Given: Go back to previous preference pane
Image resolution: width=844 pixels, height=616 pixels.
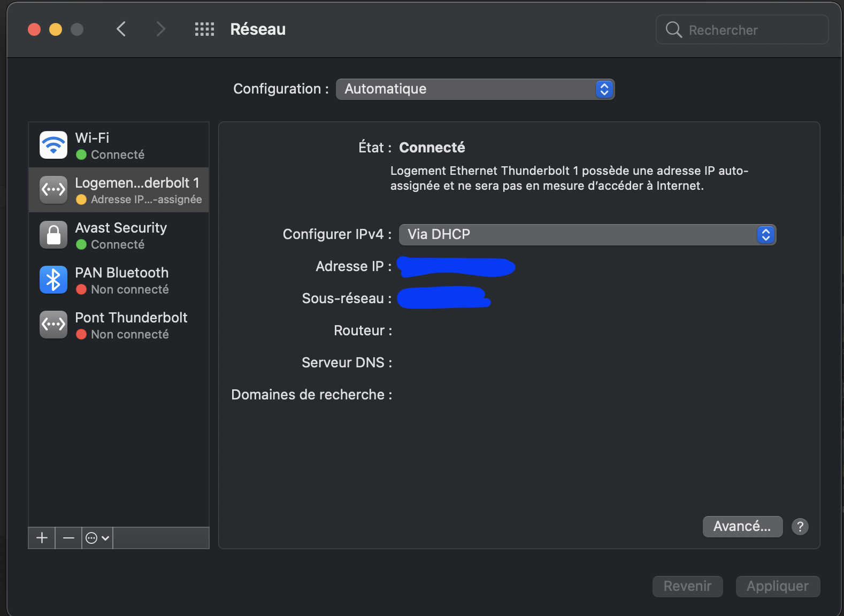Looking at the screenshot, I should 121,29.
